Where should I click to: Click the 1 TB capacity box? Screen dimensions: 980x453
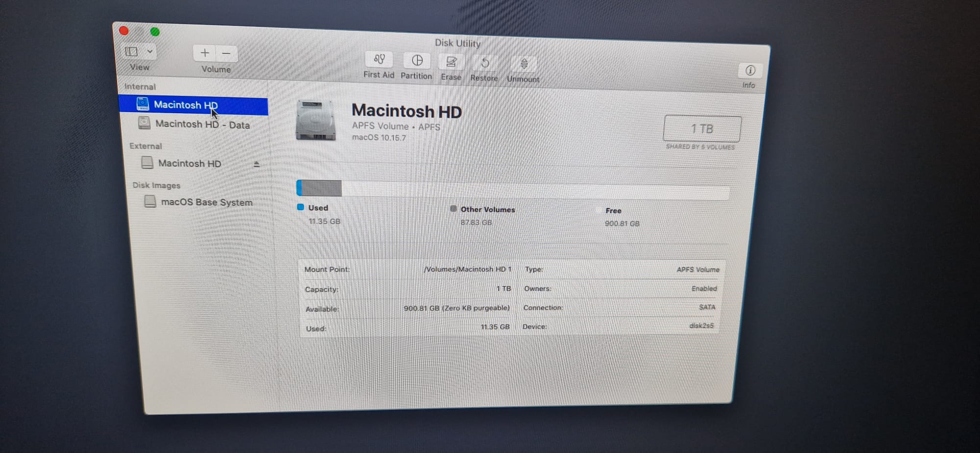click(x=702, y=128)
